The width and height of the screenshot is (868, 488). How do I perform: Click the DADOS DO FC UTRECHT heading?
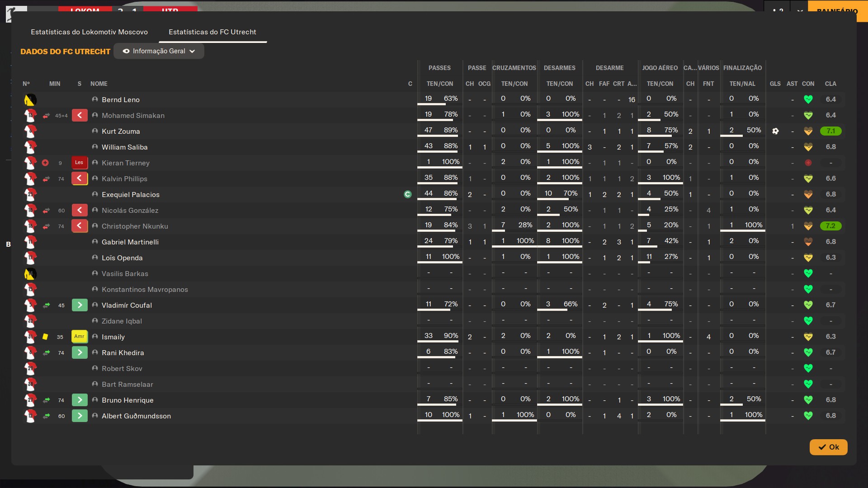click(x=65, y=52)
